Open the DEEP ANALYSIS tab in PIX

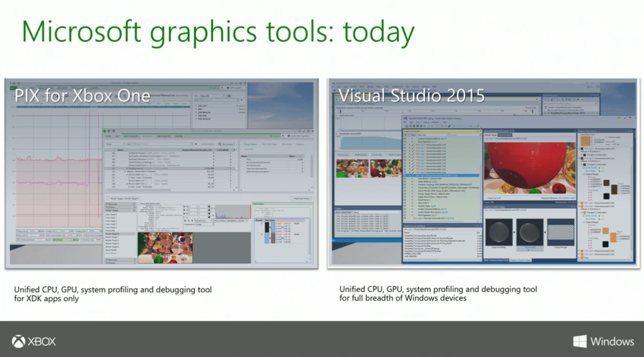pos(163,136)
